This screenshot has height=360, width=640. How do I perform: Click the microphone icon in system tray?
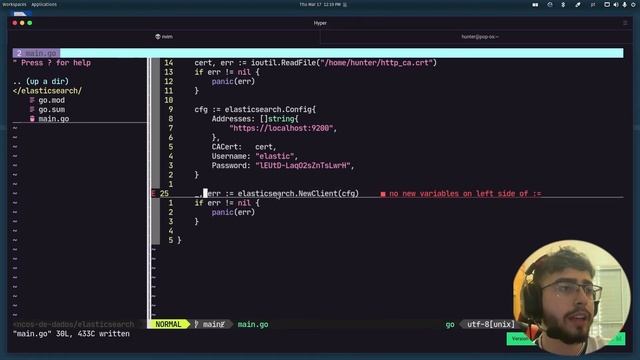624,4
